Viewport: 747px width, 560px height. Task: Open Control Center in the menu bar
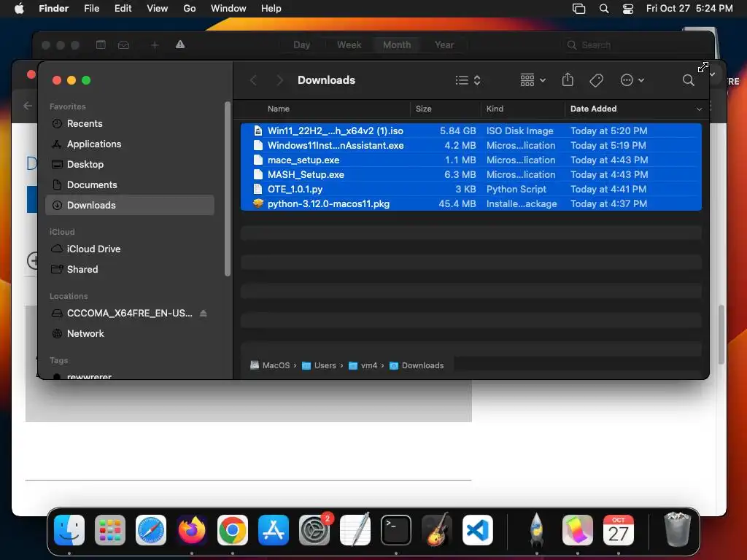[x=628, y=9]
